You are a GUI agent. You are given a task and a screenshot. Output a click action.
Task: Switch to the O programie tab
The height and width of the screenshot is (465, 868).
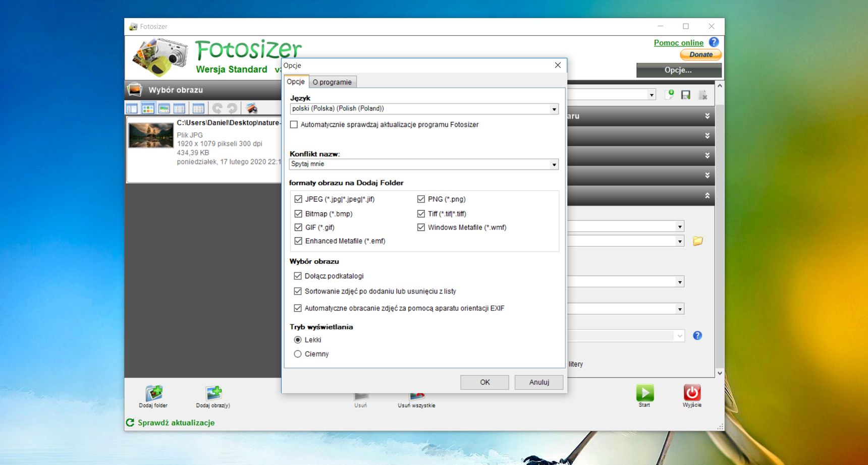(332, 82)
